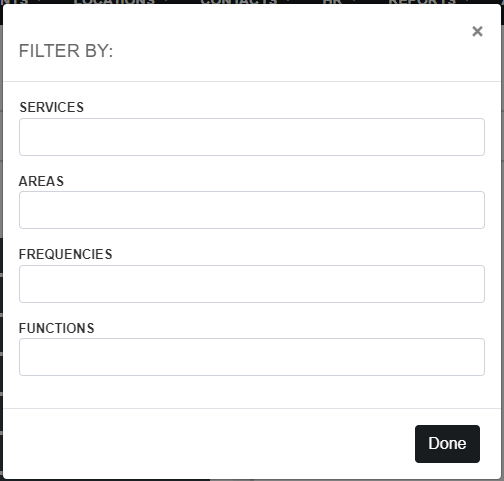This screenshot has height=481, width=504.
Task: Focus the Functions filter input box
Action: pos(252,357)
